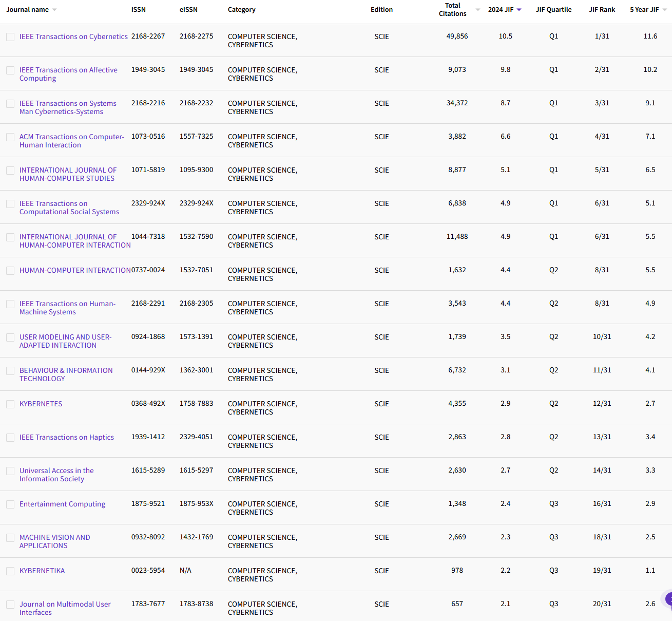The image size is (672, 621).
Task: Open Universal Access in the Information Society
Action: click(x=56, y=475)
